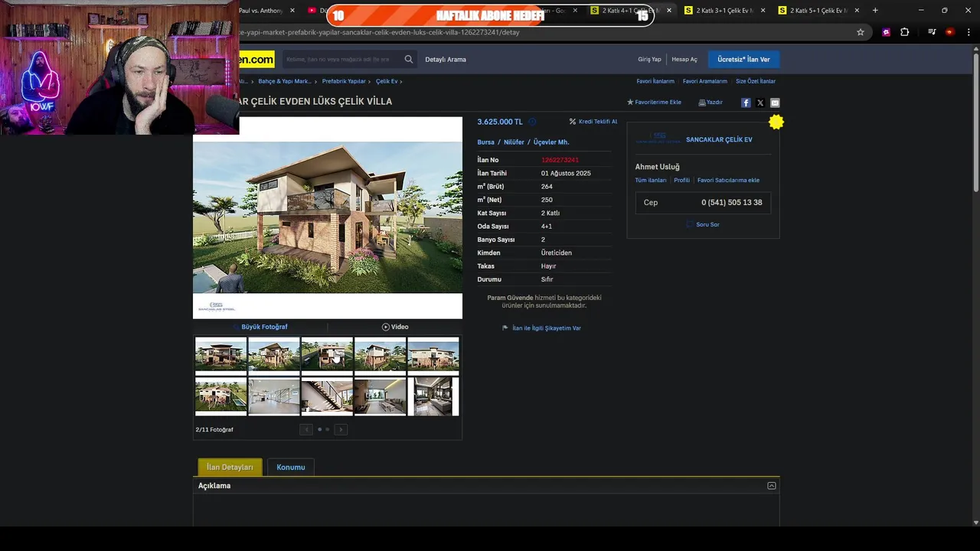Click the percent icon by Kredi Teklifi Al
The image size is (980, 551).
tap(573, 122)
